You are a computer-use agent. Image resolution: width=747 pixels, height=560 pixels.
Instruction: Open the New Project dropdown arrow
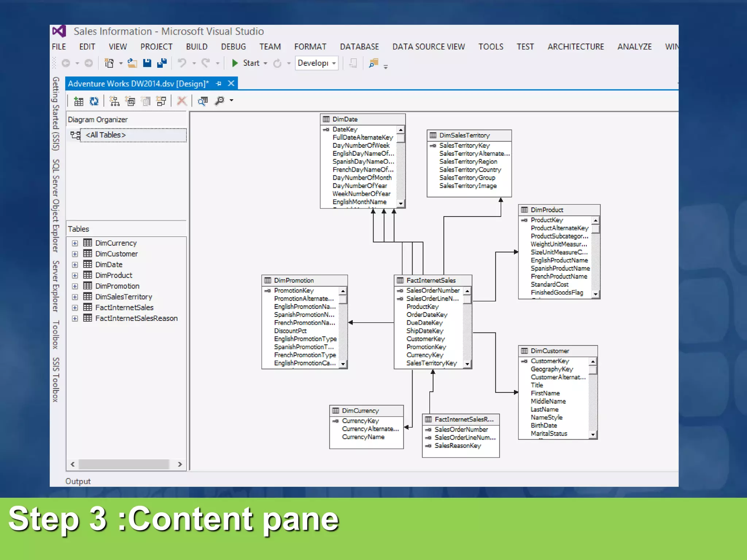click(x=120, y=63)
